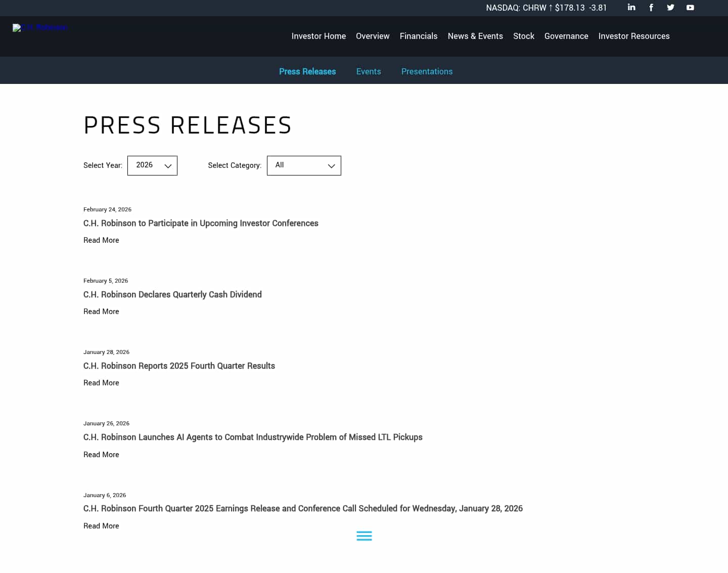The width and height of the screenshot is (728, 573).
Task: Open the Select Category dropdown
Action: coord(303,165)
